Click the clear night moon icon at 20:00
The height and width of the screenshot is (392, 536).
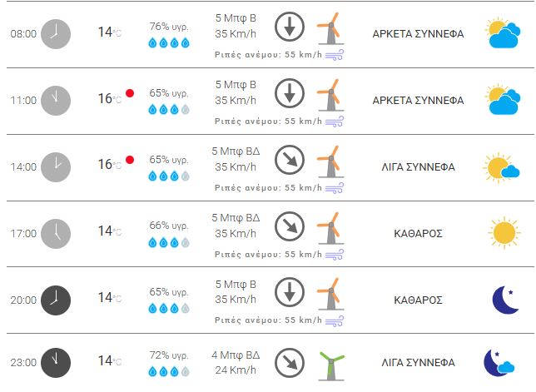pyautogui.click(x=504, y=299)
